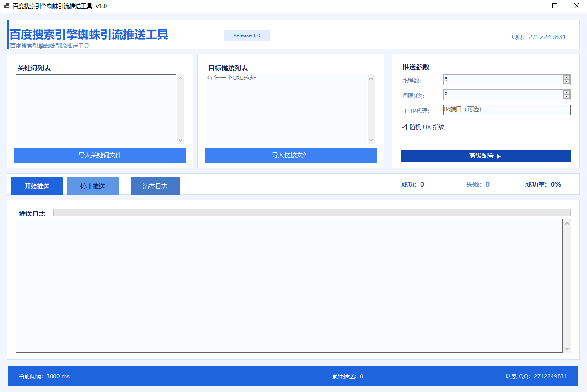587x392 pixels.
Task: Click the link list scrollbar up arrow
Action: click(x=371, y=78)
